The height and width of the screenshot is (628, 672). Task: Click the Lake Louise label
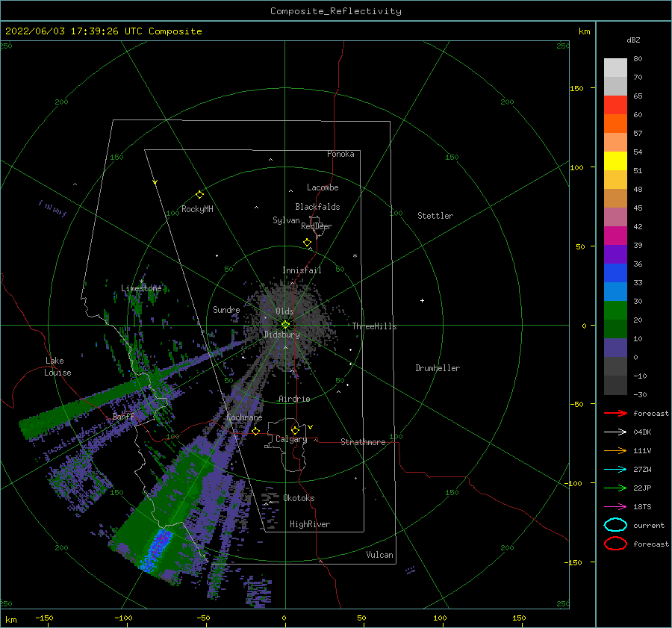tap(57, 367)
